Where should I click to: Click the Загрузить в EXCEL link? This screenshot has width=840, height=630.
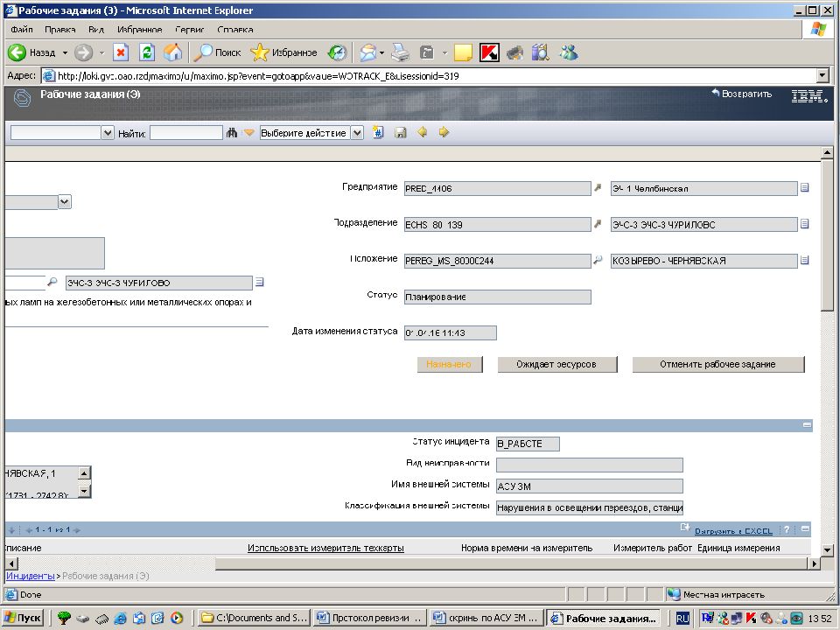(733, 531)
